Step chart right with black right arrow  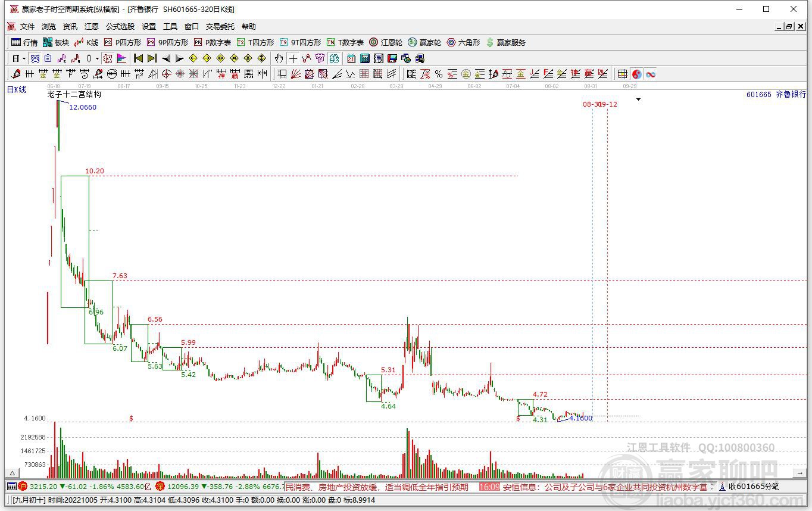(179, 58)
